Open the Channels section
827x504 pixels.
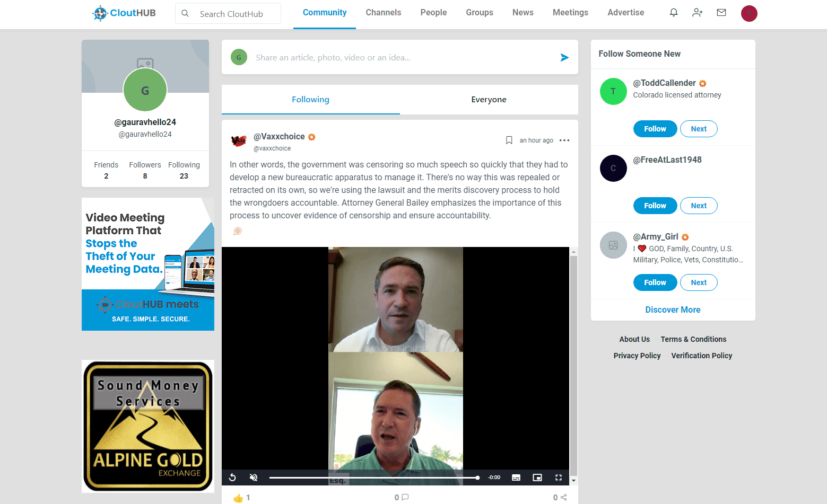[x=383, y=12]
